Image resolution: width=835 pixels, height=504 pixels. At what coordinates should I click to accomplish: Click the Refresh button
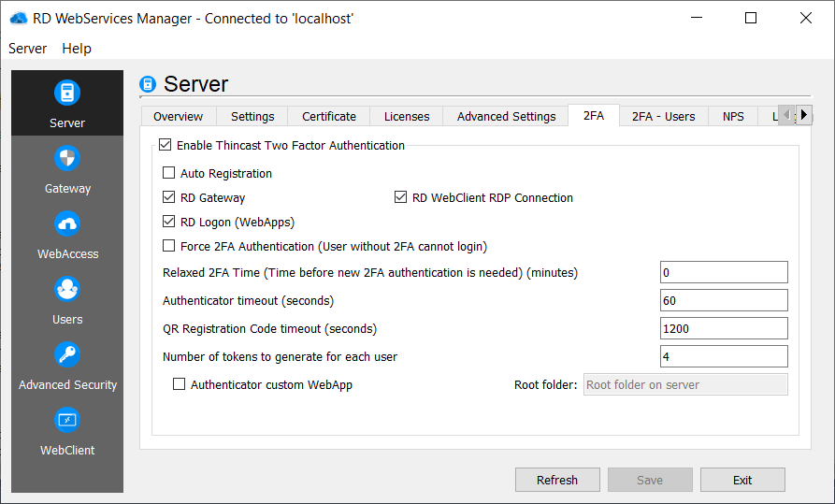tap(557, 480)
